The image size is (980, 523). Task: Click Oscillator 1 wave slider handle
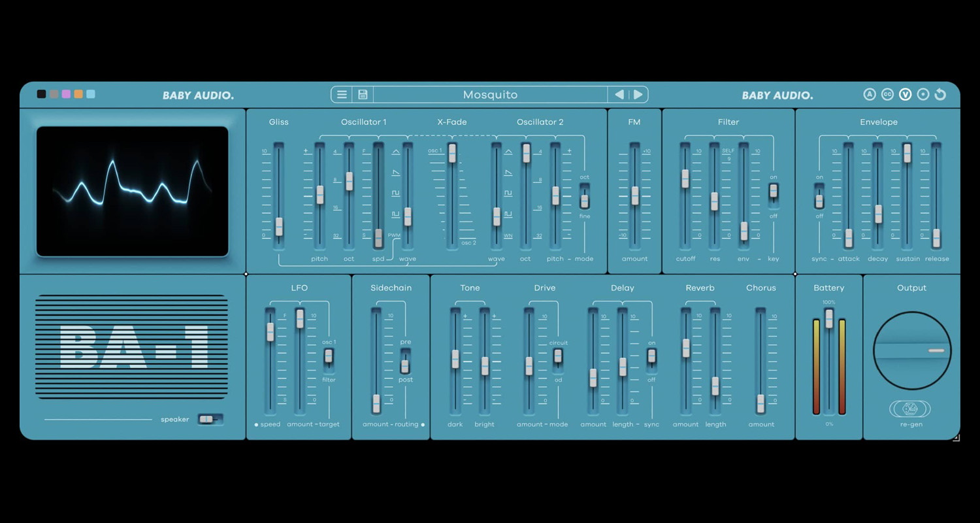408,216
